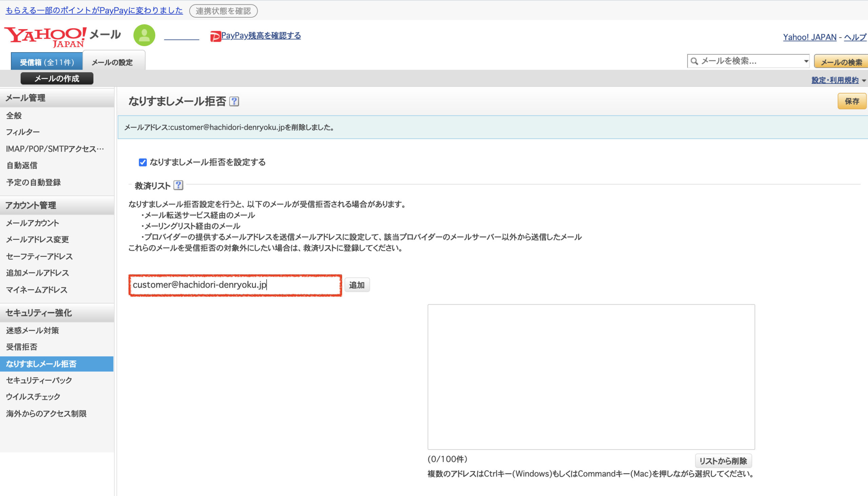This screenshot has width=868, height=496.
Task: Click the magnifier icon in mail search
Action: pos(694,61)
